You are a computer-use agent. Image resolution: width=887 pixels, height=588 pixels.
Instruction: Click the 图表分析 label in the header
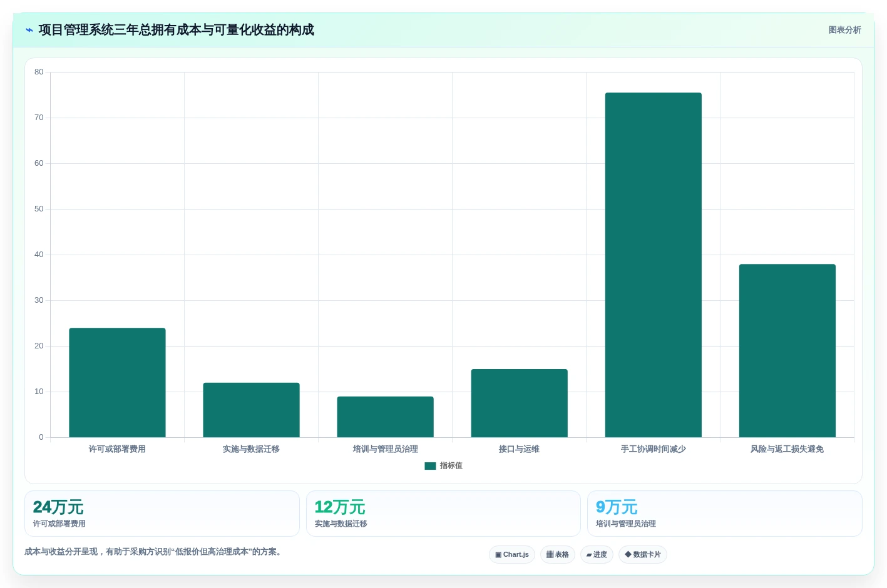pos(844,30)
